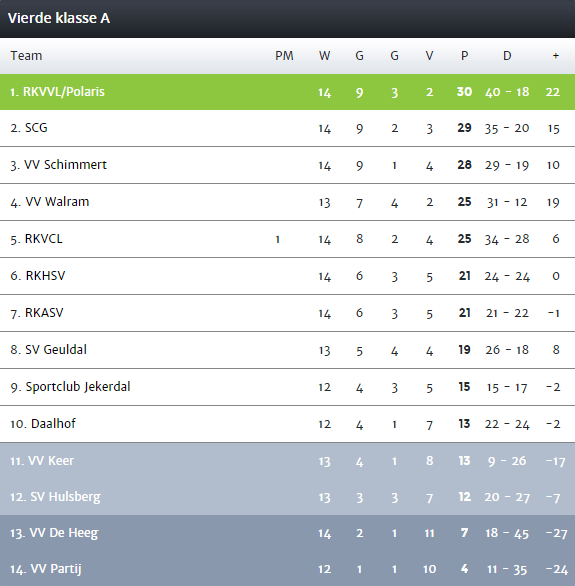
Task: Click the D goals column header
Action: point(507,56)
